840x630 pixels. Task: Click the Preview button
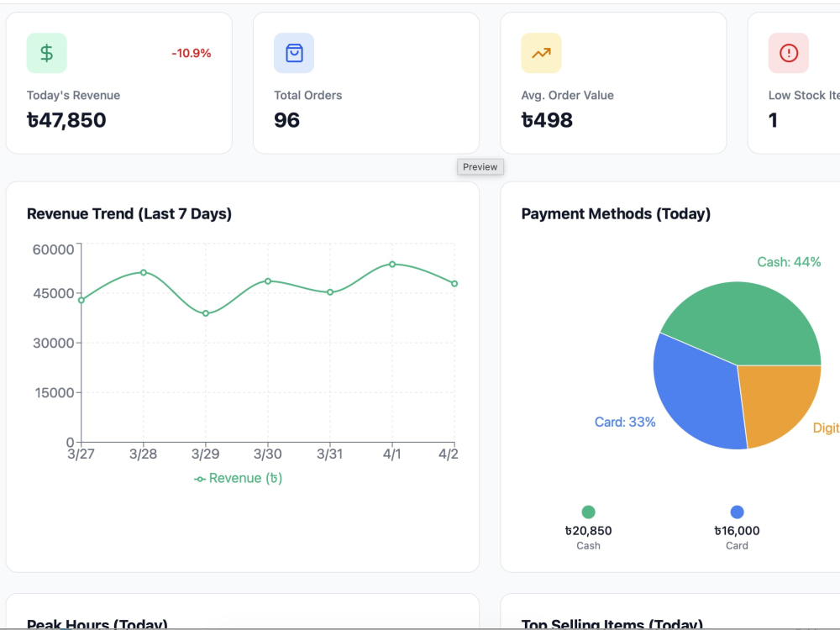[480, 166]
